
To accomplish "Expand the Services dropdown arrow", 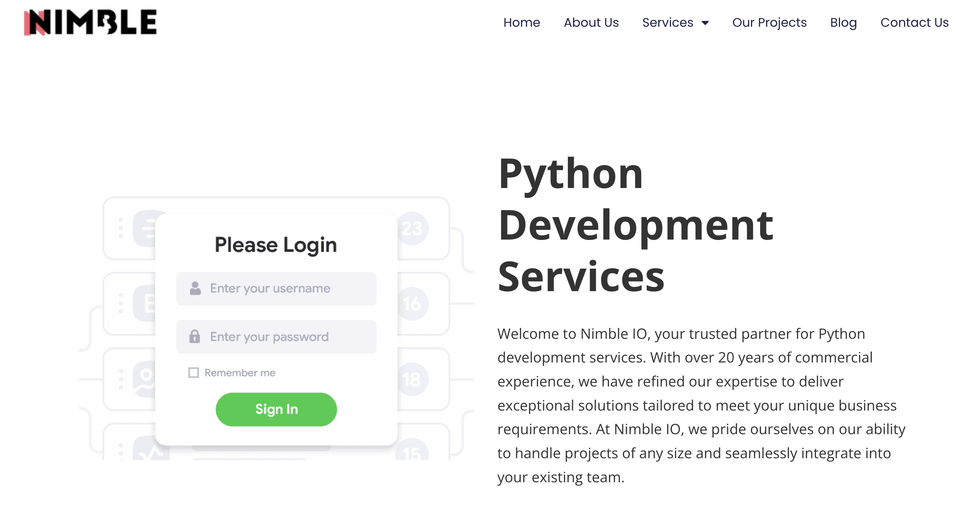I will 705,23.
